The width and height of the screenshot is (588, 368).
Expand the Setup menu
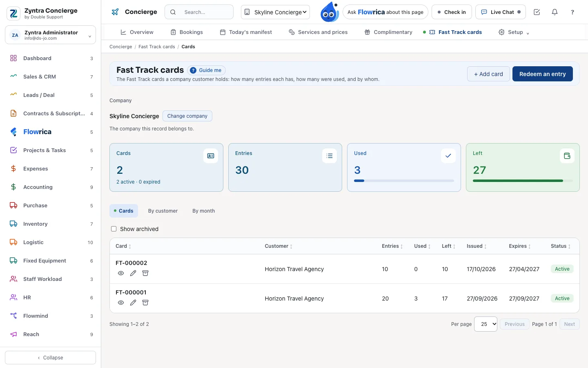coord(514,32)
